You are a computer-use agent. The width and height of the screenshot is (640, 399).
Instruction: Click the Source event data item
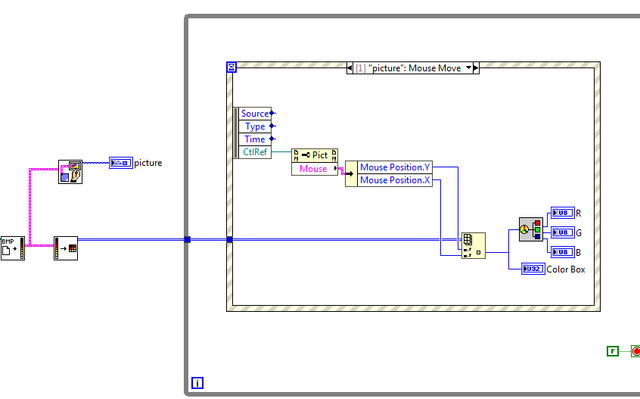(255, 113)
